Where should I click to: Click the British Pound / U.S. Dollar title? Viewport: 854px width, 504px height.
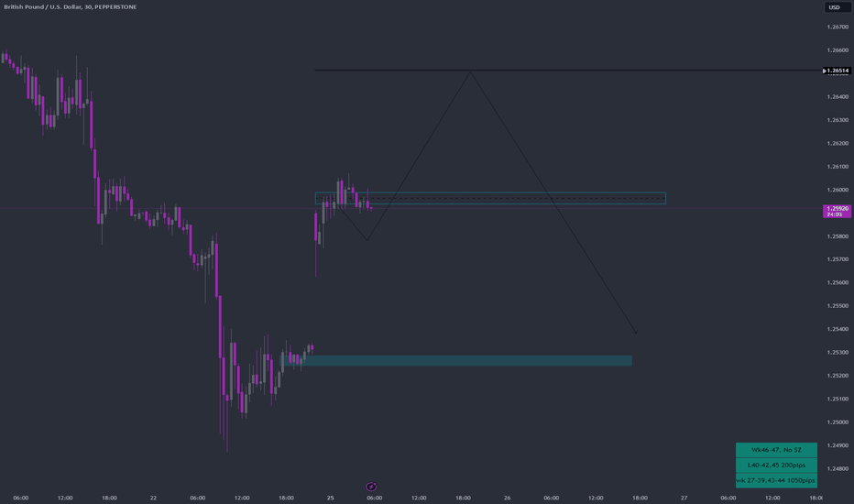pos(42,7)
